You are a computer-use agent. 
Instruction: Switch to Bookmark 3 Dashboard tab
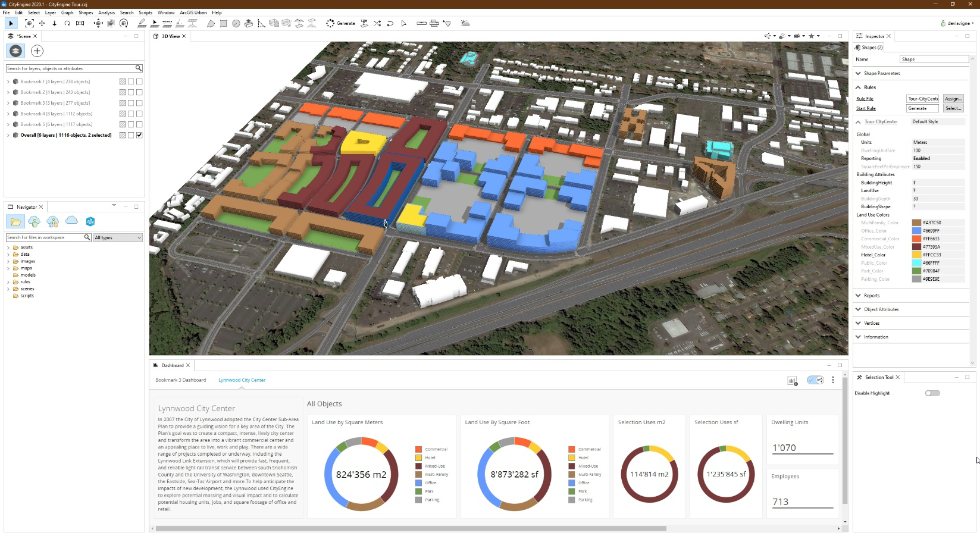click(181, 380)
